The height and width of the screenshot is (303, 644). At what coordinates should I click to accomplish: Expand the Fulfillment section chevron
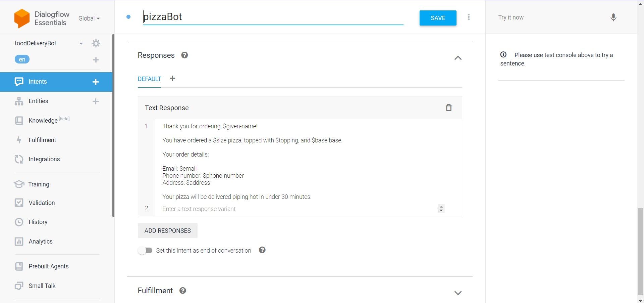click(x=458, y=293)
